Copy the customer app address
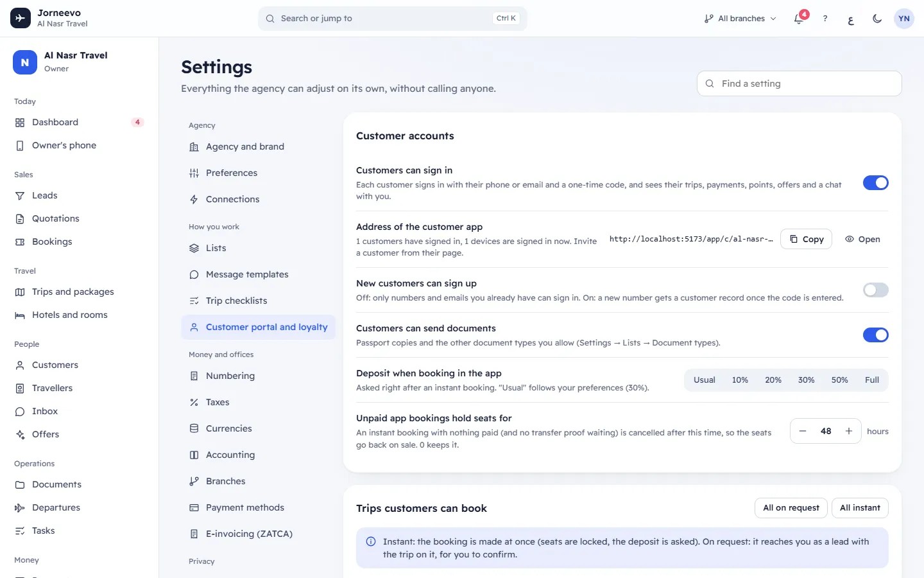The image size is (924, 578). [806, 239]
